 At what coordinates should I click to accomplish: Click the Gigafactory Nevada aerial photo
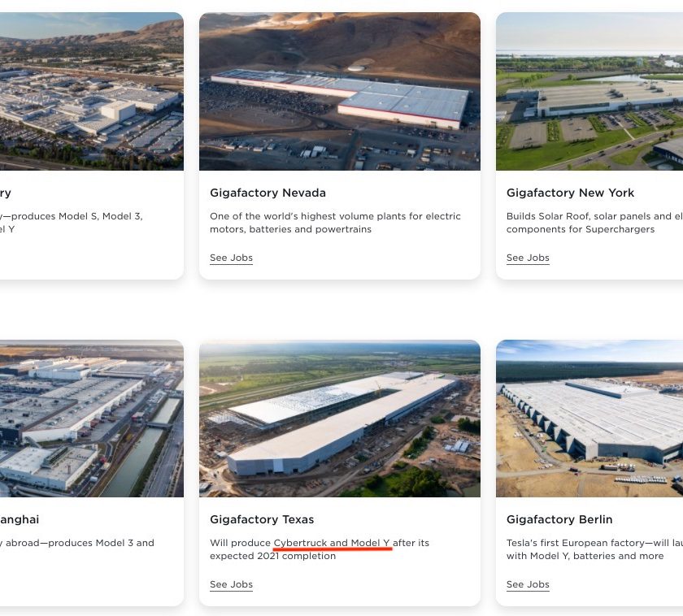(x=340, y=91)
